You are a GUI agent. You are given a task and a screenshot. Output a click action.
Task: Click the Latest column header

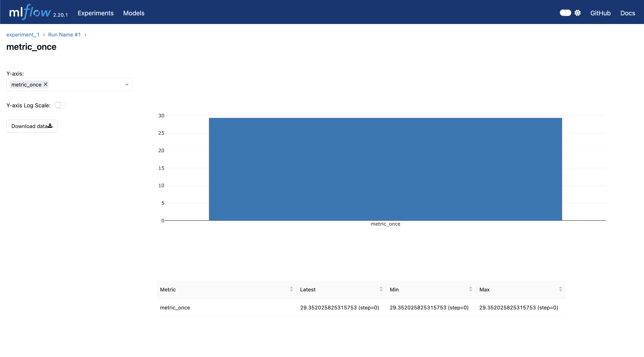click(x=341, y=290)
